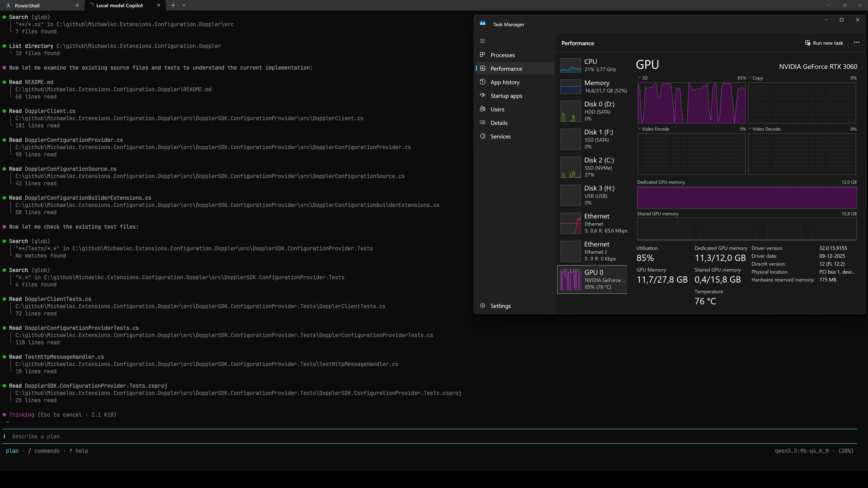Click the 'Thinking' status line
This screenshot has height=488, width=868.
tap(62, 415)
